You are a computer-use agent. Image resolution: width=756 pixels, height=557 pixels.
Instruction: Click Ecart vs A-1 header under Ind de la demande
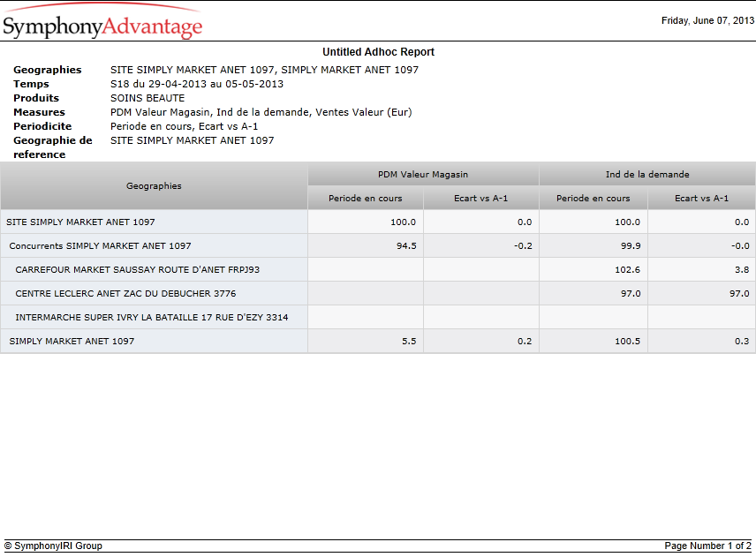point(701,198)
